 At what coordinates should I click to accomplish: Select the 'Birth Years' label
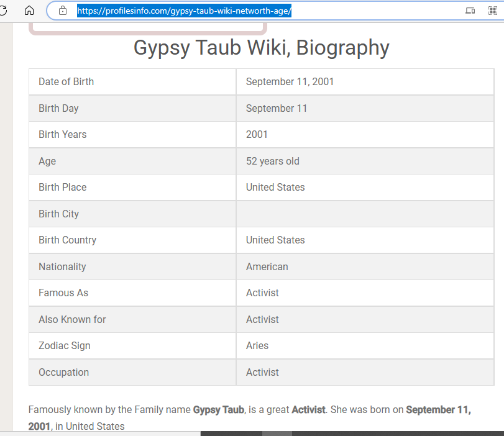[x=63, y=134]
